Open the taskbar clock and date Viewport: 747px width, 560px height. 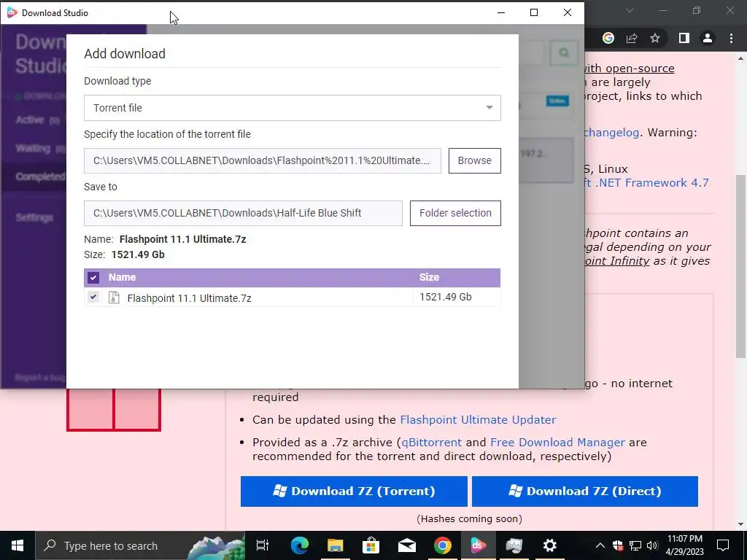684,545
